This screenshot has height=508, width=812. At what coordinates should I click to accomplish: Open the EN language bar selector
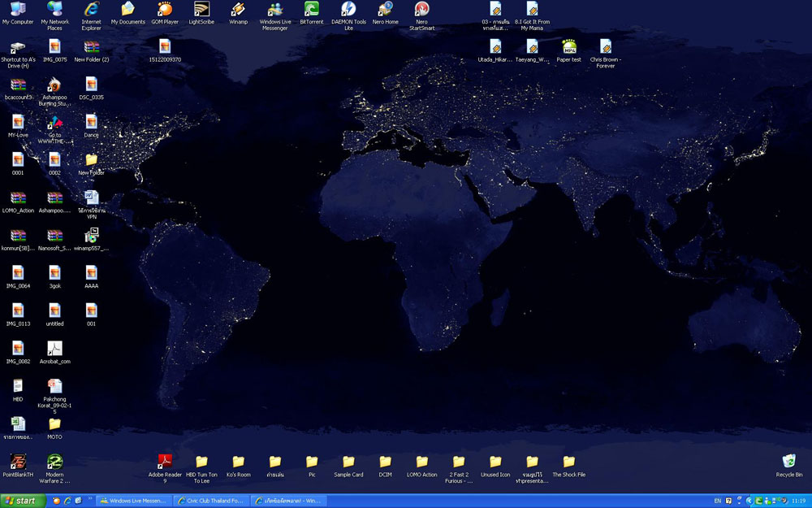pos(717,501)
